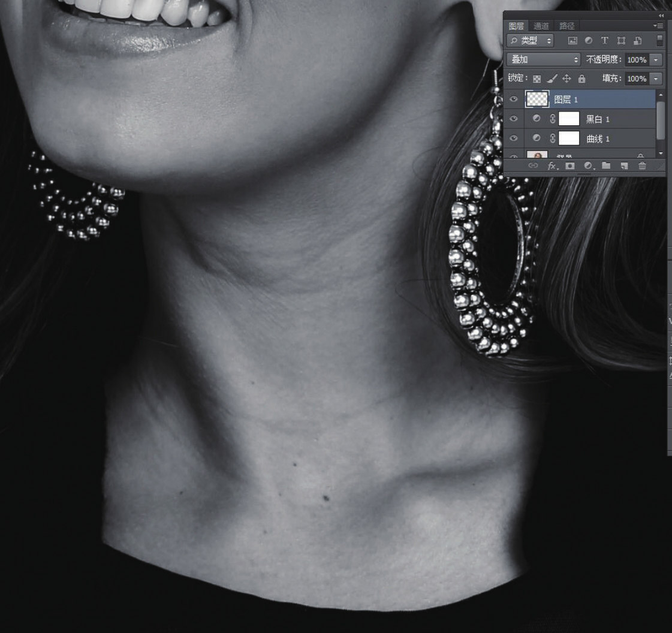Open the 叠加 blend mode dropdown

pos(544,60)
